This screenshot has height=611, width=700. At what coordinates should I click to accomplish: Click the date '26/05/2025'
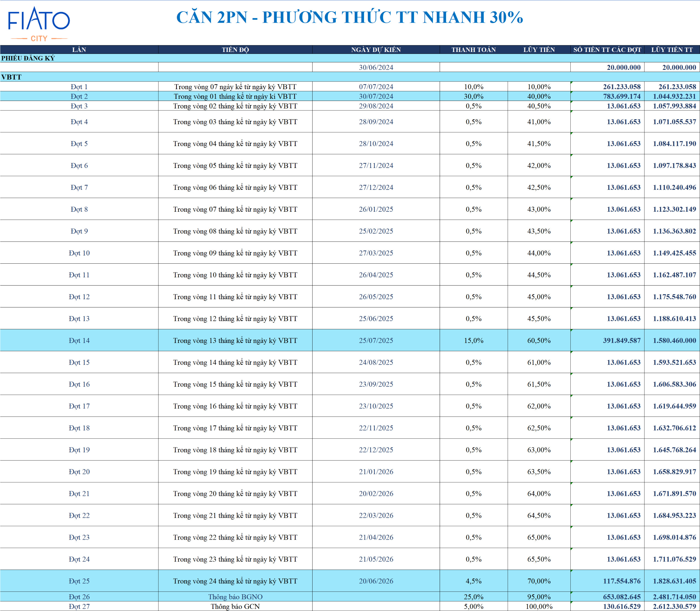(376, 297)
